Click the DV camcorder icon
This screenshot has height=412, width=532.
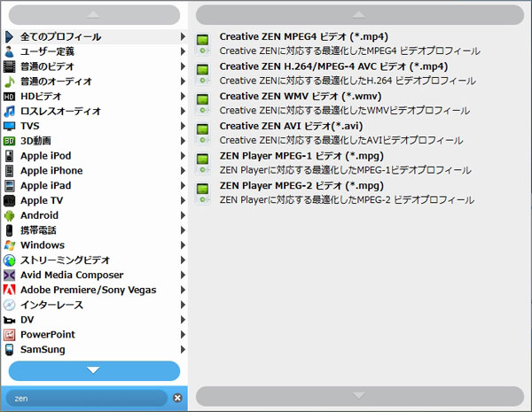(10, 320)
